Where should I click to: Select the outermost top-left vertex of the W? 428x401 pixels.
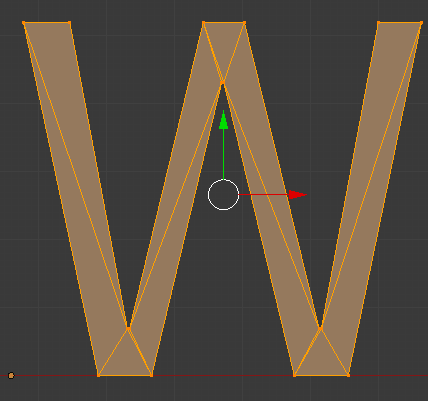pyautogui.click(x=24, y=23)
